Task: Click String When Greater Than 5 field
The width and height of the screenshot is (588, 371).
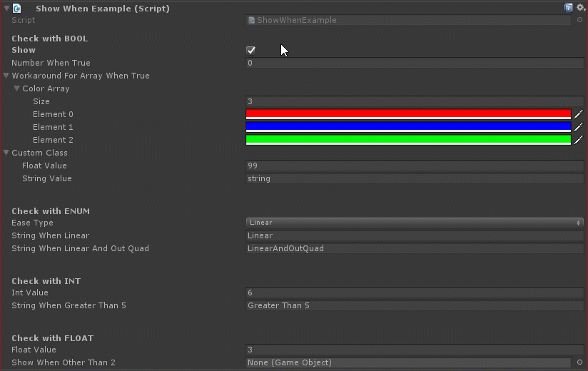Action: 415,305
